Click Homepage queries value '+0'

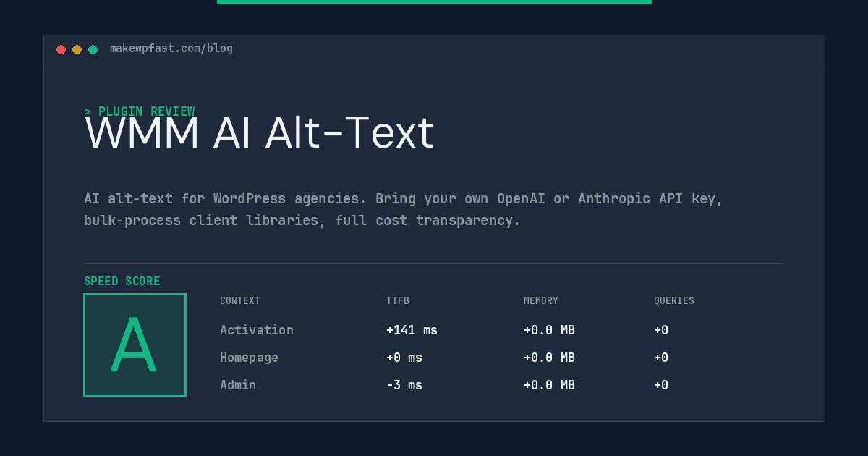(x=661, y=358)
